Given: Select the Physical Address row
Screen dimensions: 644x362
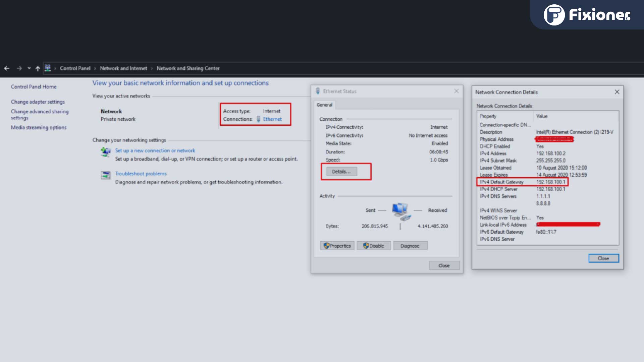Looking at the screenshot, I should pyautogui.click(x=548, y=139).
